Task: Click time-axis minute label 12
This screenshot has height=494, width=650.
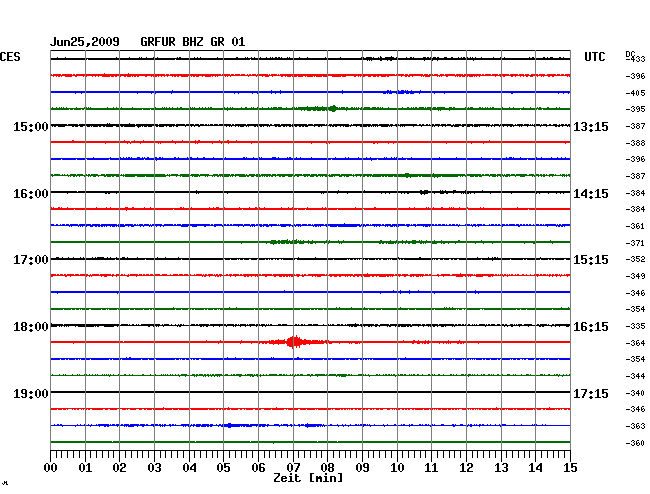Action: tap(466, 468)
